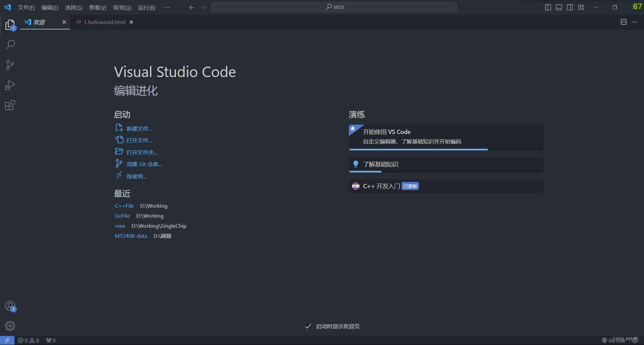Open the 查看 menu

(x=98, y=7)
